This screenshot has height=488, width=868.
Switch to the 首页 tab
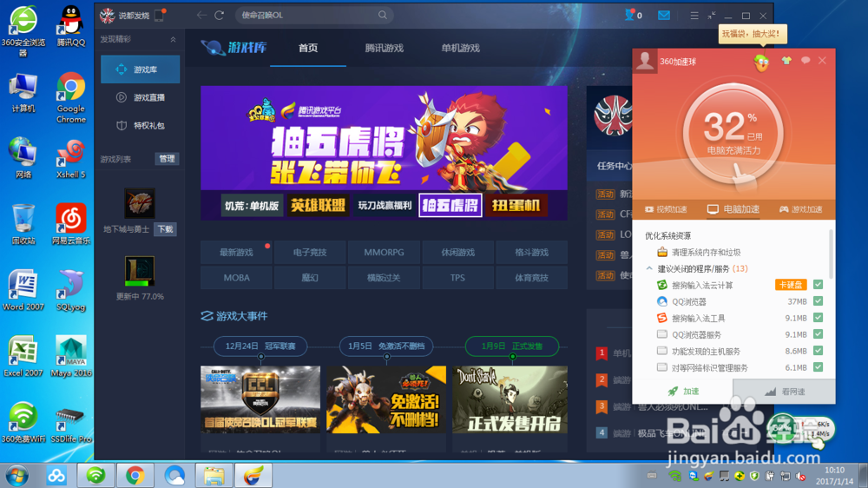coord(308,48)
